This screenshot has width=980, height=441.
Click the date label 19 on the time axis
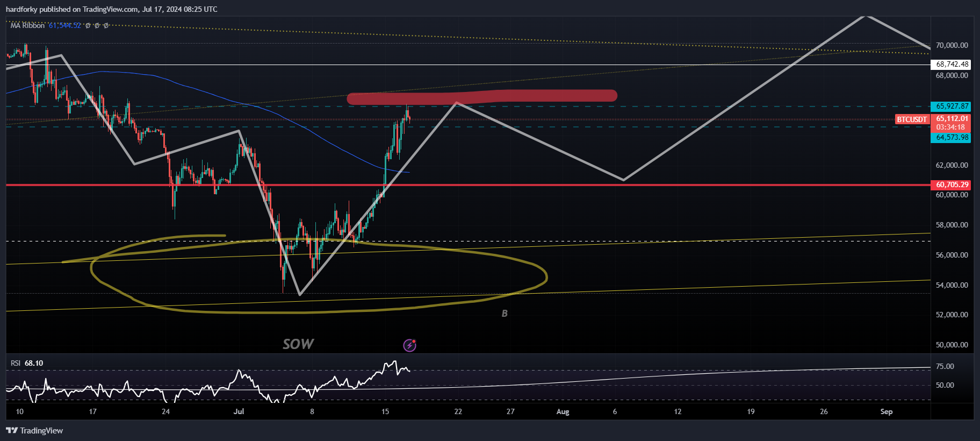pyautogui.click(x=751, y=412)
